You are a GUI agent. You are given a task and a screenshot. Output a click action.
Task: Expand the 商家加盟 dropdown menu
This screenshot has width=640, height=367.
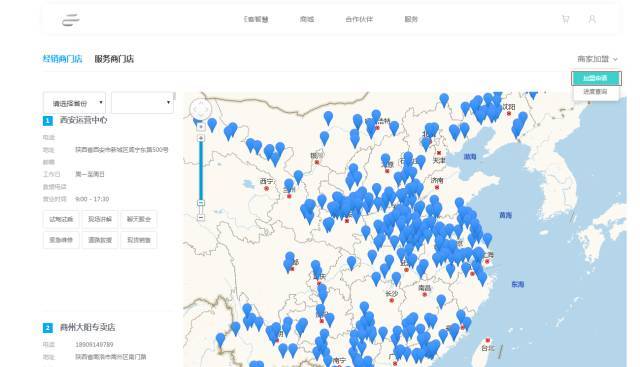pos(597,59)
